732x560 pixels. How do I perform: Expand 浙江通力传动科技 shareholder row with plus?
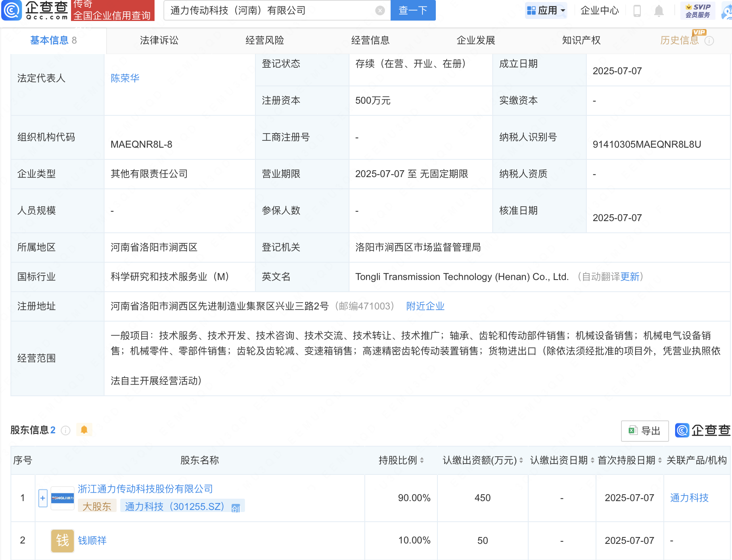pyautogui.click(x=43, y=498)
